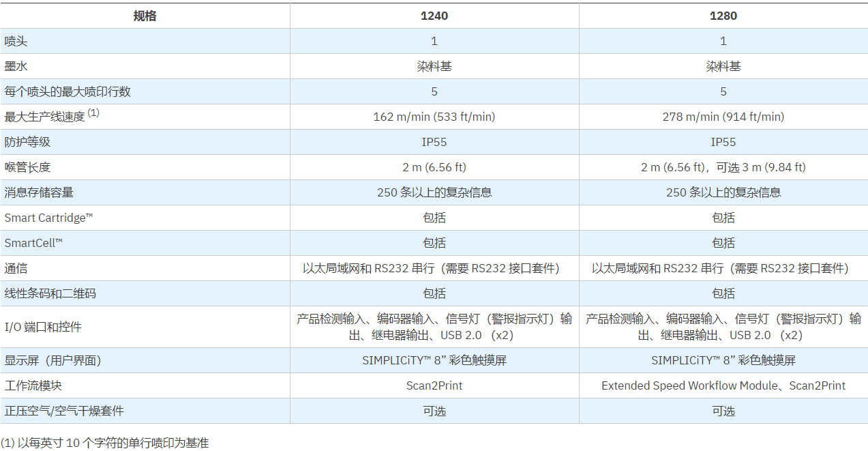This screenshot has width=868, height=451.
Task: Click the I/O 端口和控件 row label
Action: pos(43,327)
